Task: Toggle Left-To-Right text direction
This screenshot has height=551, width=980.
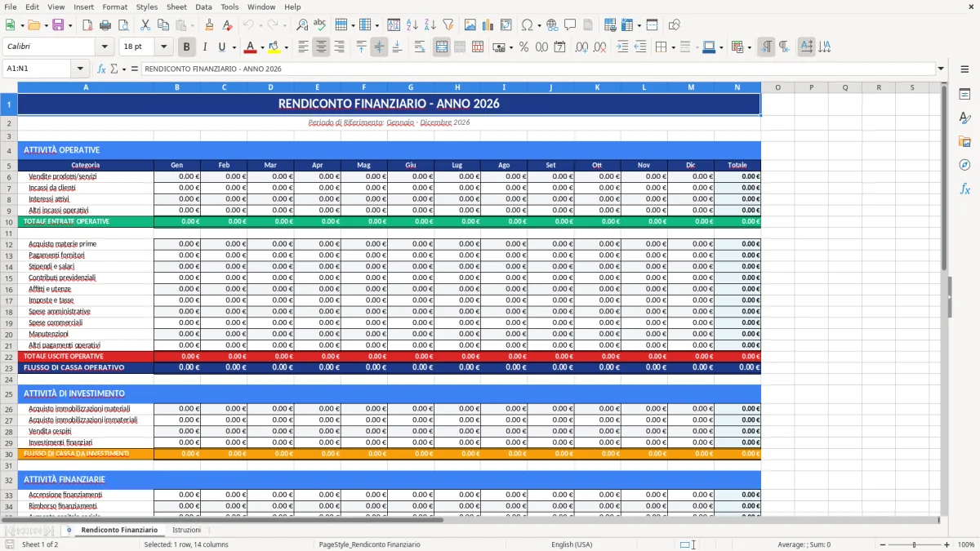Action: [x=766, y=47]
